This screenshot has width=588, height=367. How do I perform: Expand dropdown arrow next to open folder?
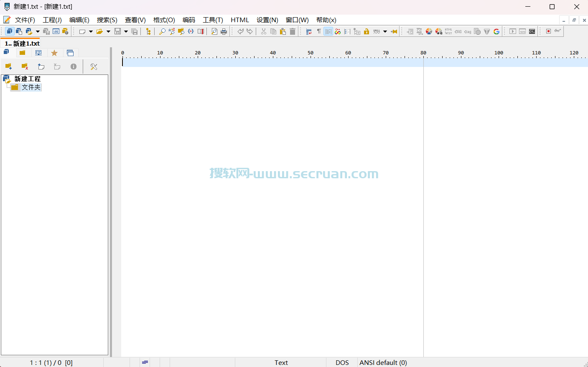pyautogui.click(x=108, y=31)
